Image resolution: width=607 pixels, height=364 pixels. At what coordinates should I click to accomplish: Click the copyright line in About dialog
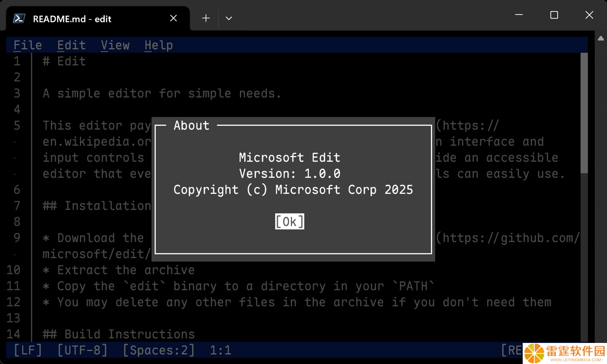coord(293,190)
